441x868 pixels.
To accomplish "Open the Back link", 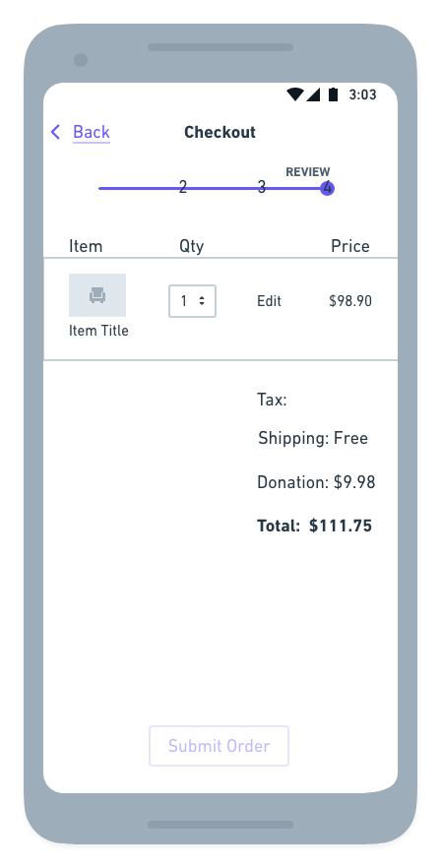I will pyautogui.click(x=92, y=132).
